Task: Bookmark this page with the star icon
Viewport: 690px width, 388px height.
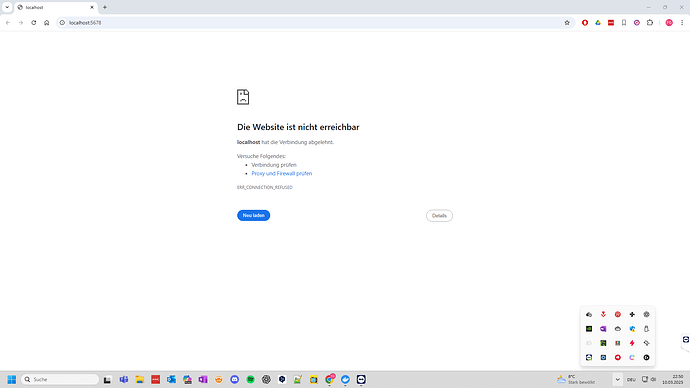Action: [567, 22]
